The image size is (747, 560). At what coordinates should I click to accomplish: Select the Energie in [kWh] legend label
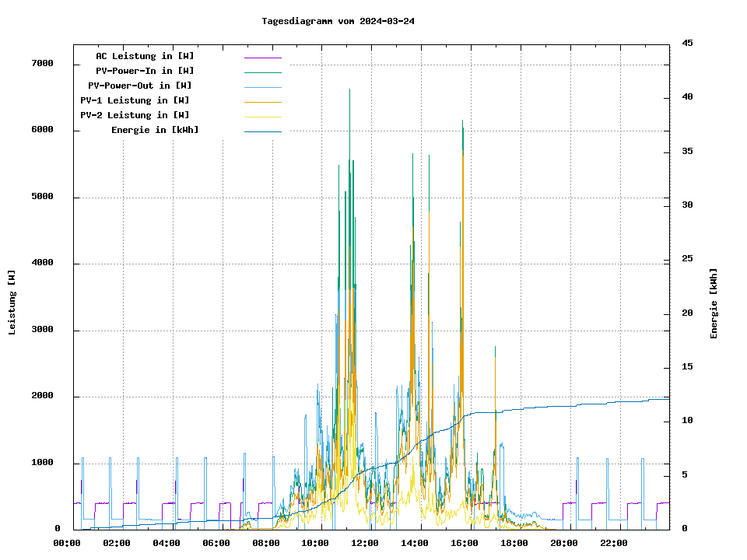(155, 130)
